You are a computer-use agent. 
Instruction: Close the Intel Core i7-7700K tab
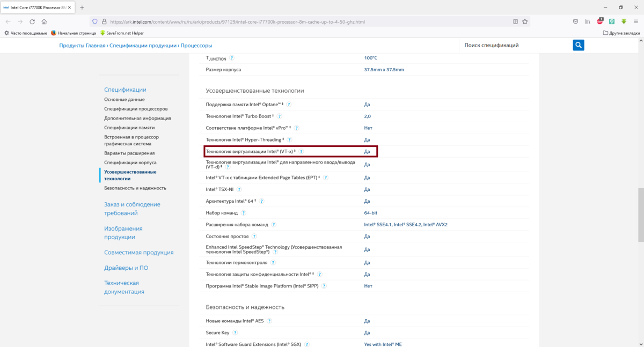[x=70, y=8]
